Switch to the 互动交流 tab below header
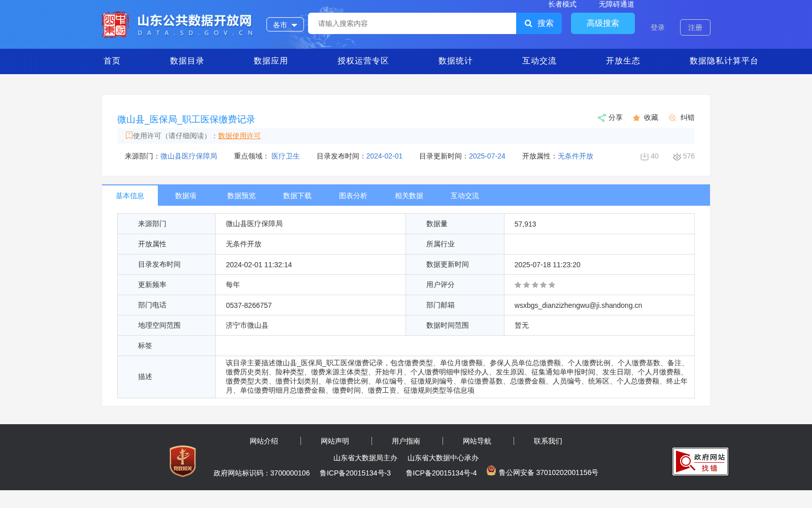Image resolution: width=812 pixels, height=508 pixels. pyautogui.click(x=465, y=196)
